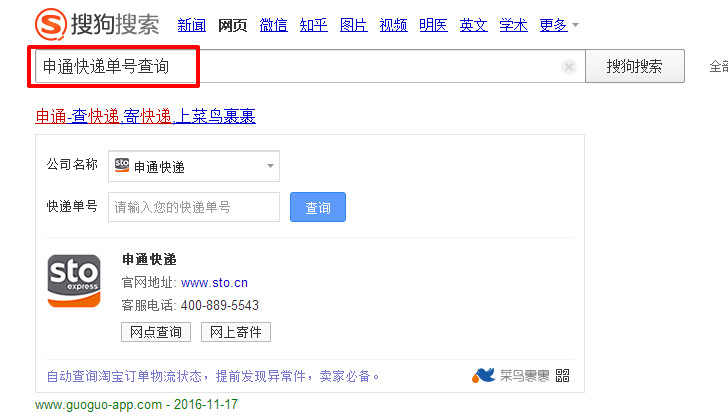
Task: Click the small sto icon in company dropdown
Action: click(x=122, y=165)
